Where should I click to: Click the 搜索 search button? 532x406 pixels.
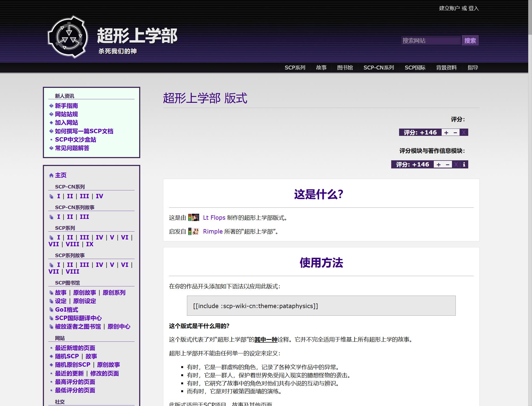point(470,41)
